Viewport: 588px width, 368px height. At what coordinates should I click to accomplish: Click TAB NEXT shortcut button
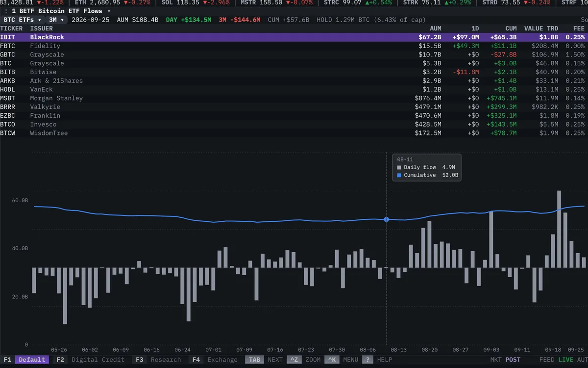265,360
